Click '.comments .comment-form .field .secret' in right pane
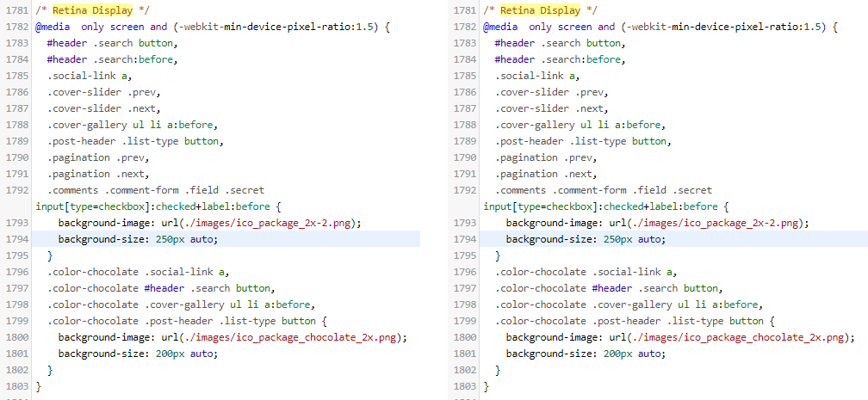Image resolution: width=868 pixels, height=400 pixels. 604,190
